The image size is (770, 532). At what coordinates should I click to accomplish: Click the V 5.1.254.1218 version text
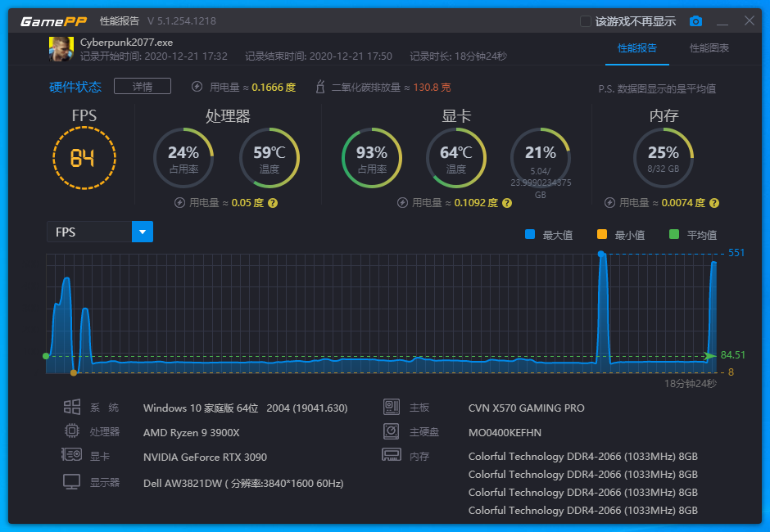coord(182,21)
